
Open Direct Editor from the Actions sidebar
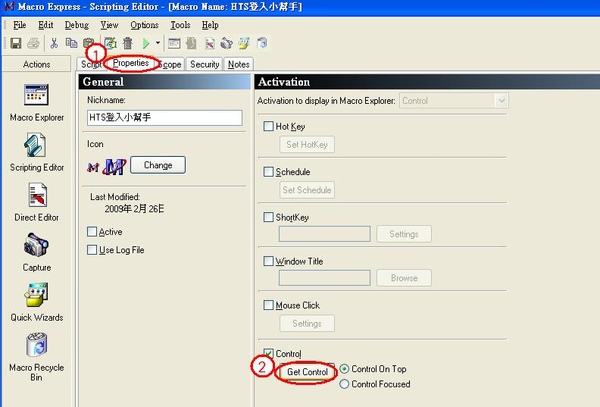[x=37, y=202]
